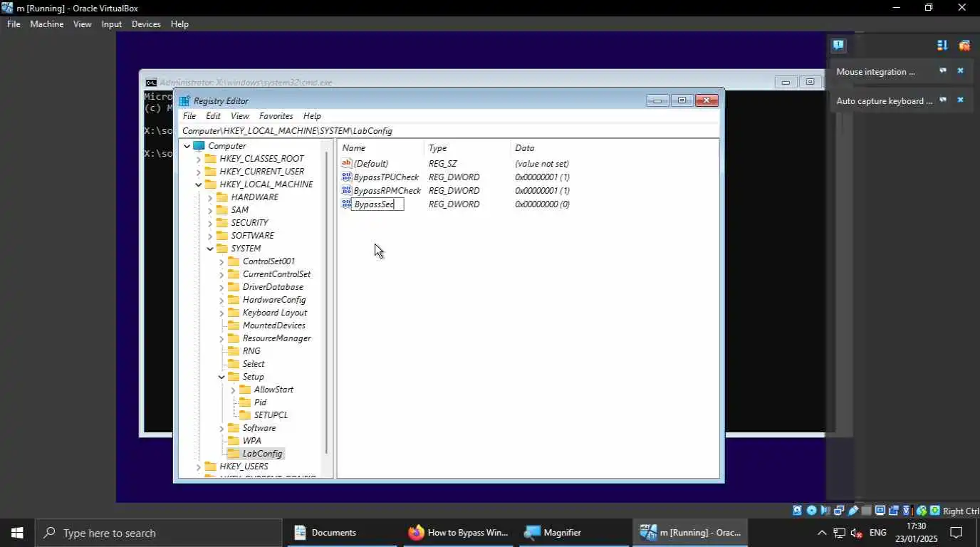Select the SETUPCL key

coord(271,415)
